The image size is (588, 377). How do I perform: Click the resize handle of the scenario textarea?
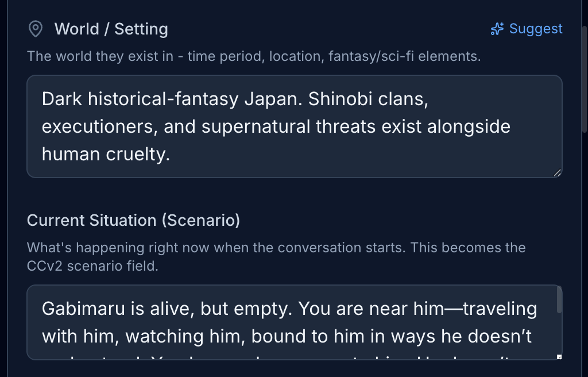tap(559, 357)
